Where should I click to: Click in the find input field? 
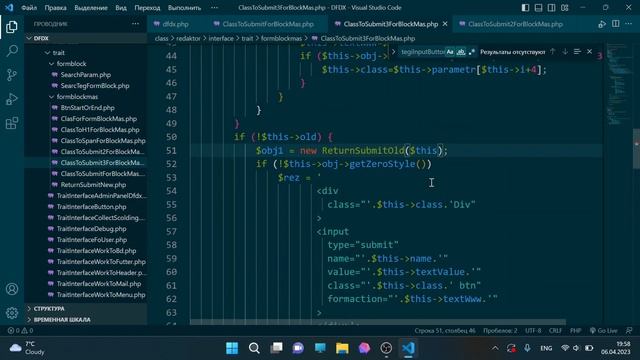tap(422, 52)
